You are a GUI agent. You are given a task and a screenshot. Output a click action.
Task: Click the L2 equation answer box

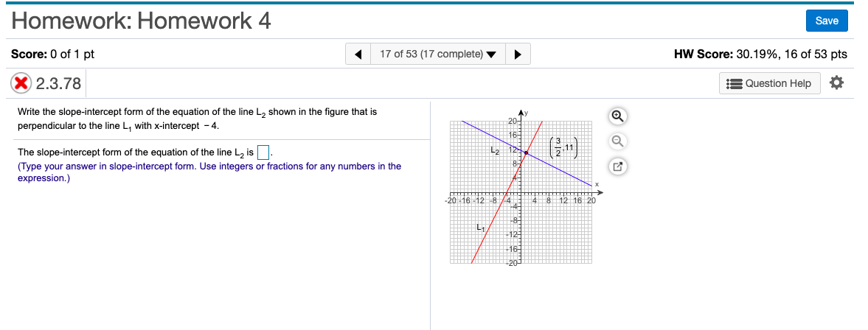pyautogui.click(x=263, y=152)
